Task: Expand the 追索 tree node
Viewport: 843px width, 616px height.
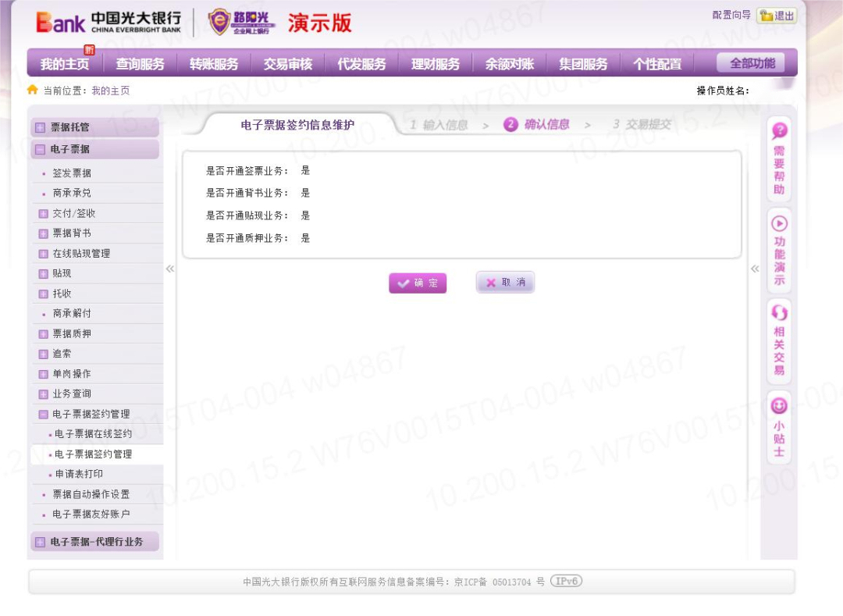Action: coord(44,354)
